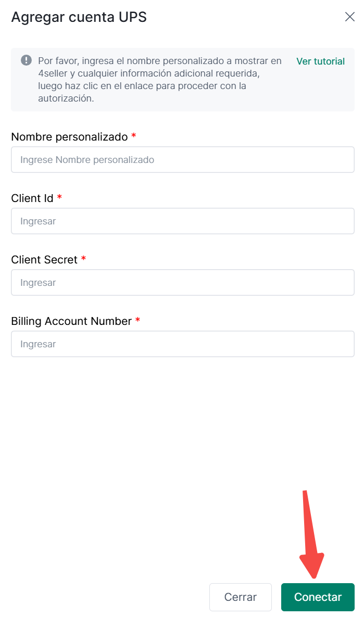Click the Billing Account Number label
The height and width of the screenshot is (617, 364).
(71, 321)
